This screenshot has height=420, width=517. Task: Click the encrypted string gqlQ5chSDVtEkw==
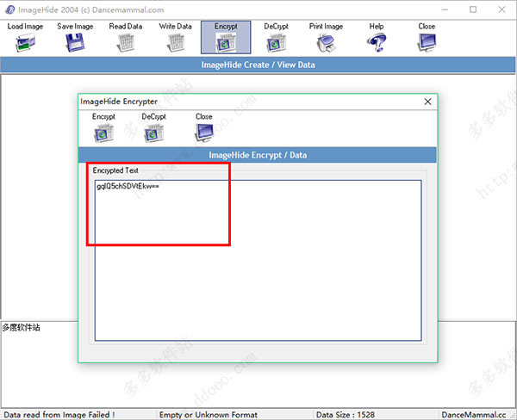click(x=128, y=187)
